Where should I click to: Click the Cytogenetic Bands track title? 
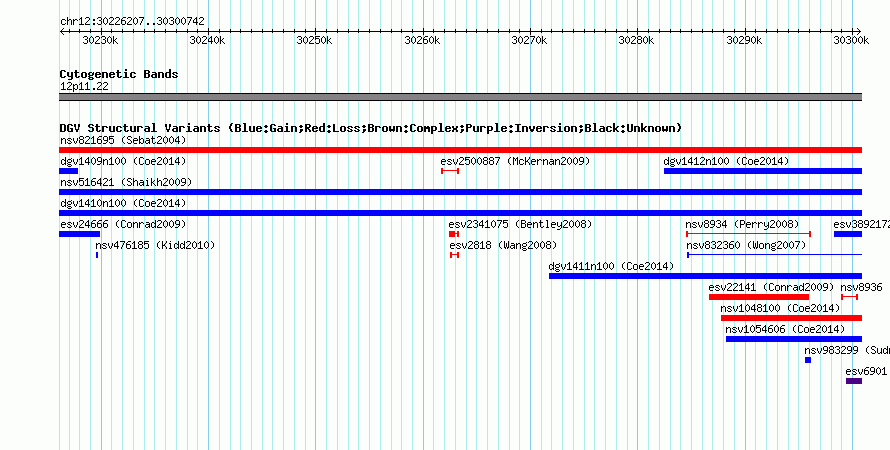119,74
